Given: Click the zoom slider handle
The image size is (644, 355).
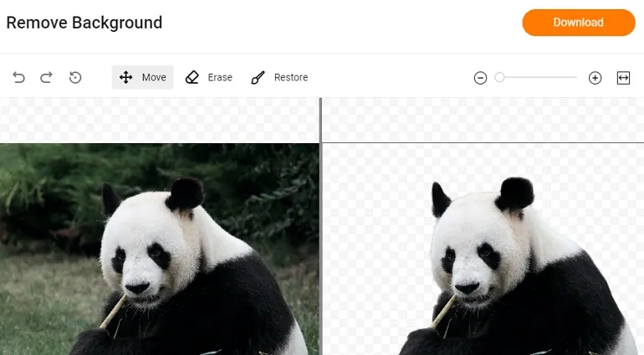Looking at the screenshot, I should pos(499,77).
